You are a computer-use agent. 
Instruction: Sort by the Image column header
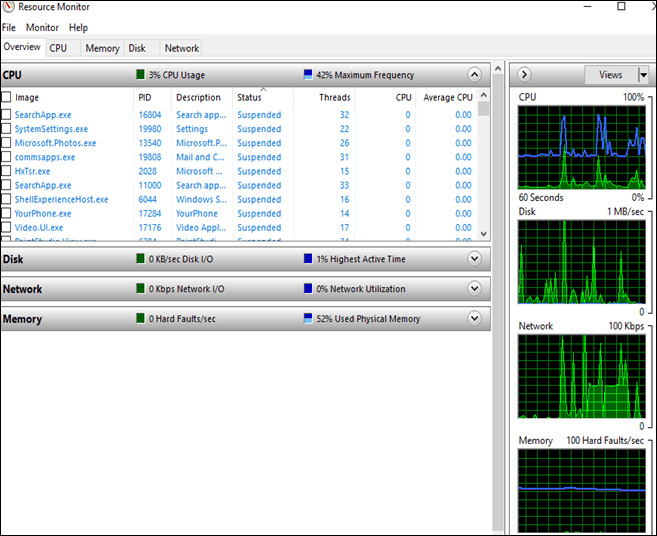[27, 97]
